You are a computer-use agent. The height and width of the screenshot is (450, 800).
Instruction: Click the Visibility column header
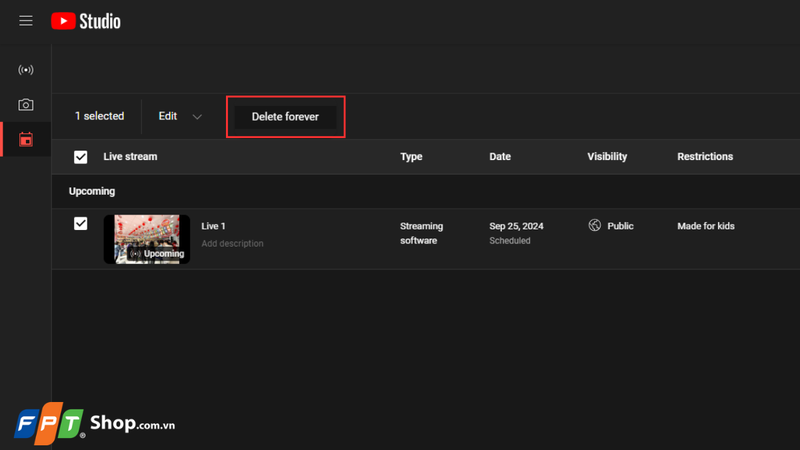point(607,157)
